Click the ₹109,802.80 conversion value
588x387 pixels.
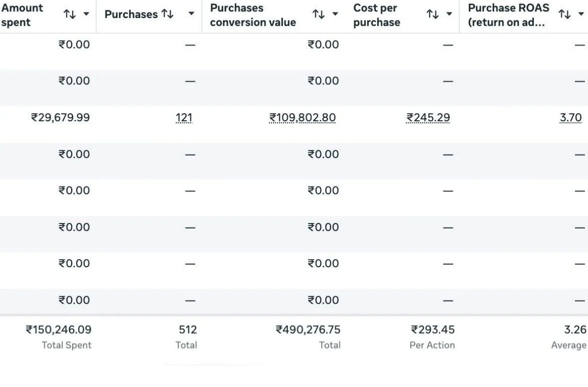pos(303,117)
